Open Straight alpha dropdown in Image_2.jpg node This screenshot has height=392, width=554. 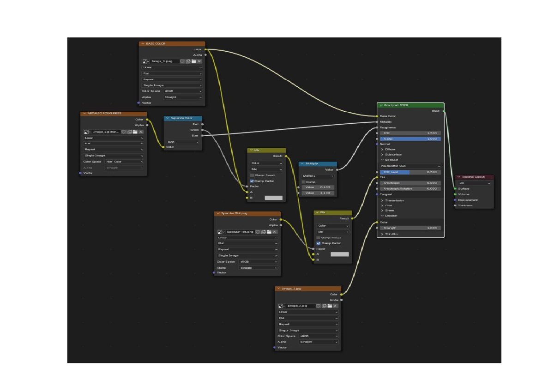pyautogui.click(x=319, y=342)
